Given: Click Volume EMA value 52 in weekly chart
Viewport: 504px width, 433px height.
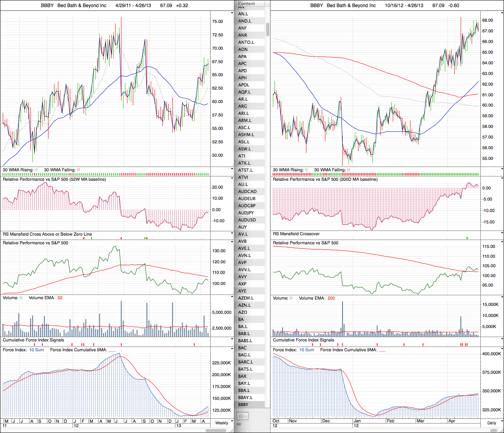Looking at the screenshot, I should 60,298.
